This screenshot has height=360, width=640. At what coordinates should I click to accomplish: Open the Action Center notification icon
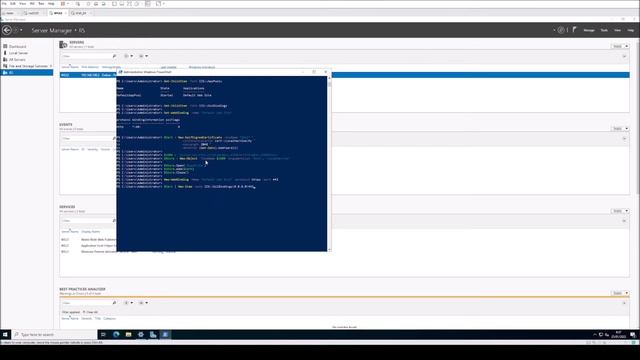click(x=633, y=335)
